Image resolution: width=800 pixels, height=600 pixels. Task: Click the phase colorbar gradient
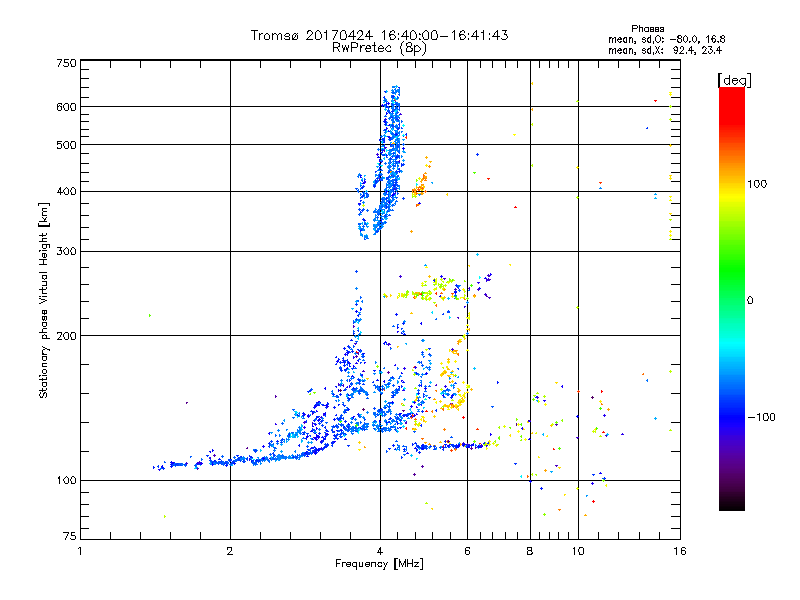(x=732, y=298)
